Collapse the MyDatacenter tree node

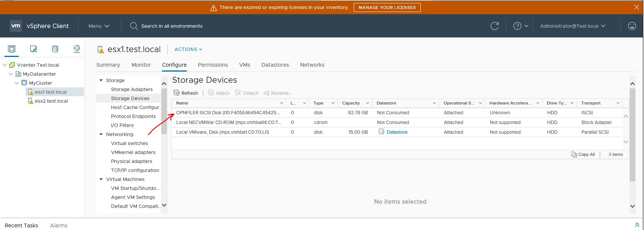coord(11,74)
